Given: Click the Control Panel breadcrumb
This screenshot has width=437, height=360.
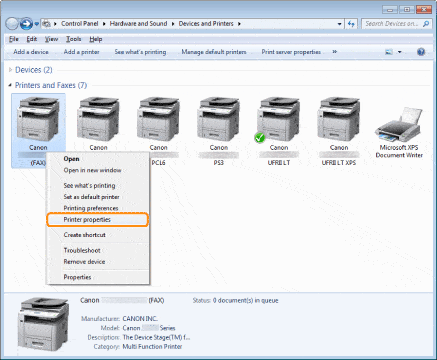Looking at the screenshot, I should tap(80, 24).
